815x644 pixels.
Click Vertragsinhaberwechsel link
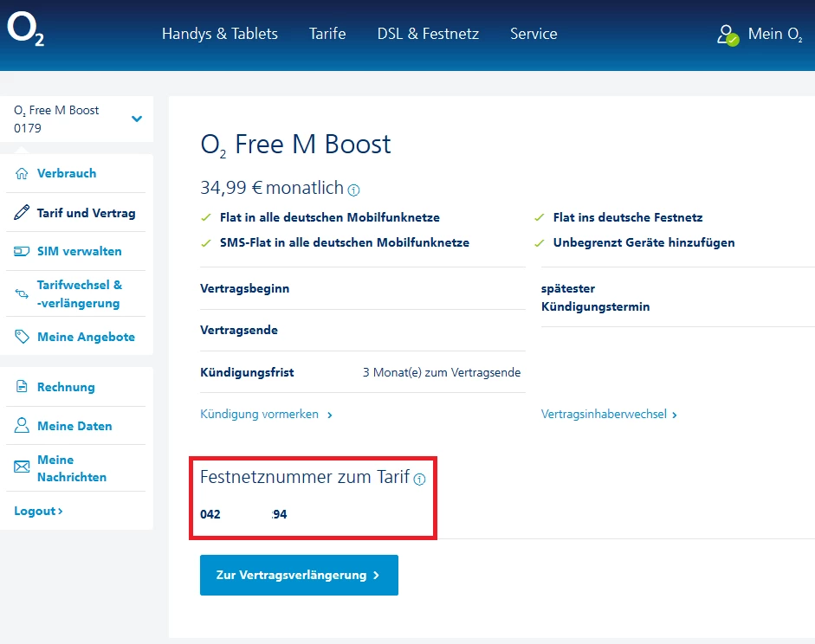pos(609,415)
